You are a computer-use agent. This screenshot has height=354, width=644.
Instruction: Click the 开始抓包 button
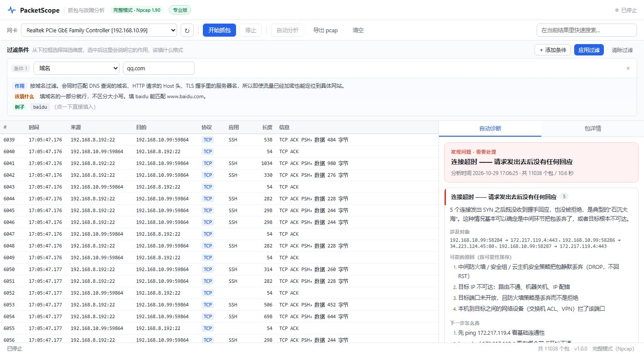[x=219, y=30]
